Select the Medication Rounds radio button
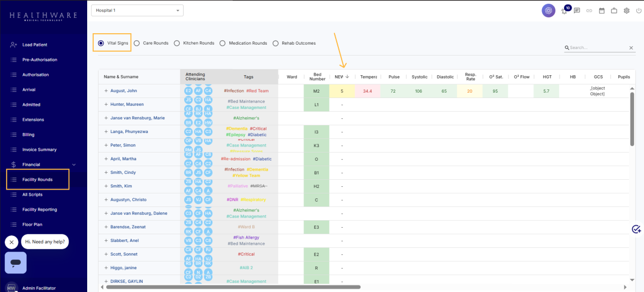Screen dimensions: 644x292 [x=223, y=43]
